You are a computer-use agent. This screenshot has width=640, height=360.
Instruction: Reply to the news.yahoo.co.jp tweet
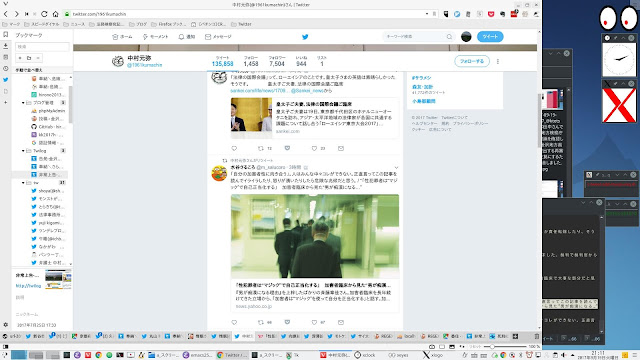[234, 322]
